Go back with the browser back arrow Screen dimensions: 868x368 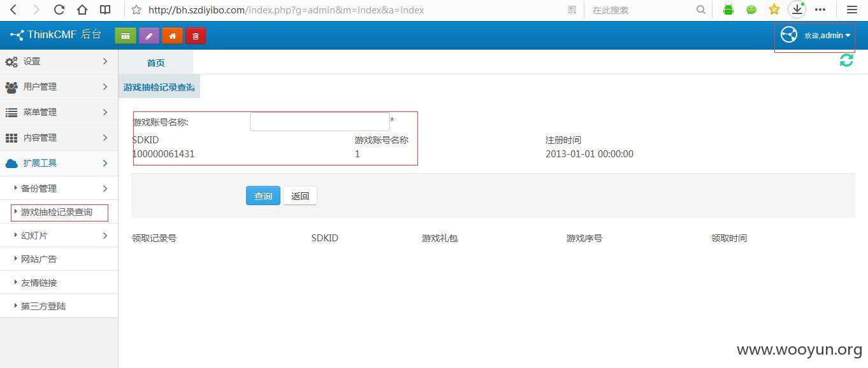pos(13,10)
